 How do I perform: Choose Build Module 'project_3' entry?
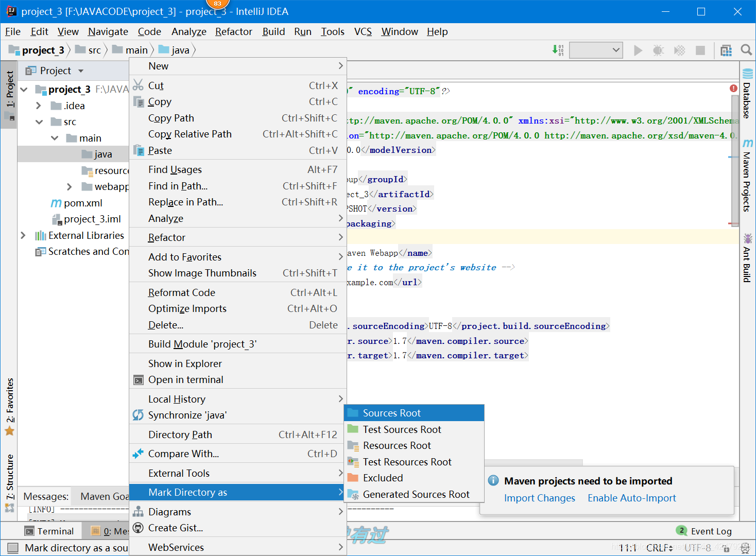[x=238, y=344]
